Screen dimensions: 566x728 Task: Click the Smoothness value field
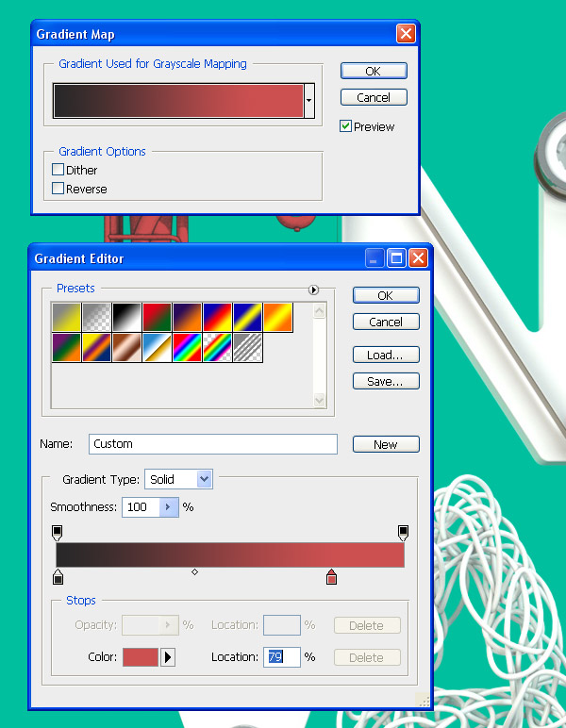pyautogui.click(x=141, y=507)
